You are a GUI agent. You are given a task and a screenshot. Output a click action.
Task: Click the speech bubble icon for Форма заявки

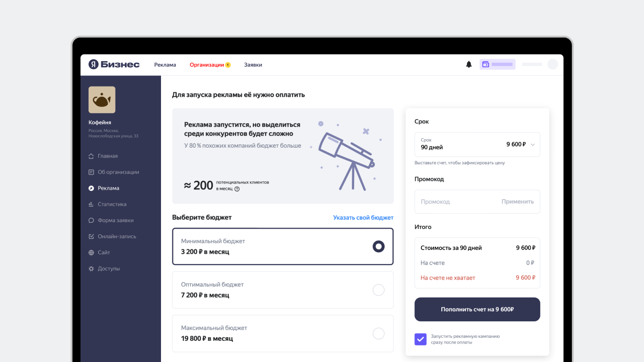click(x=91, y=221)
